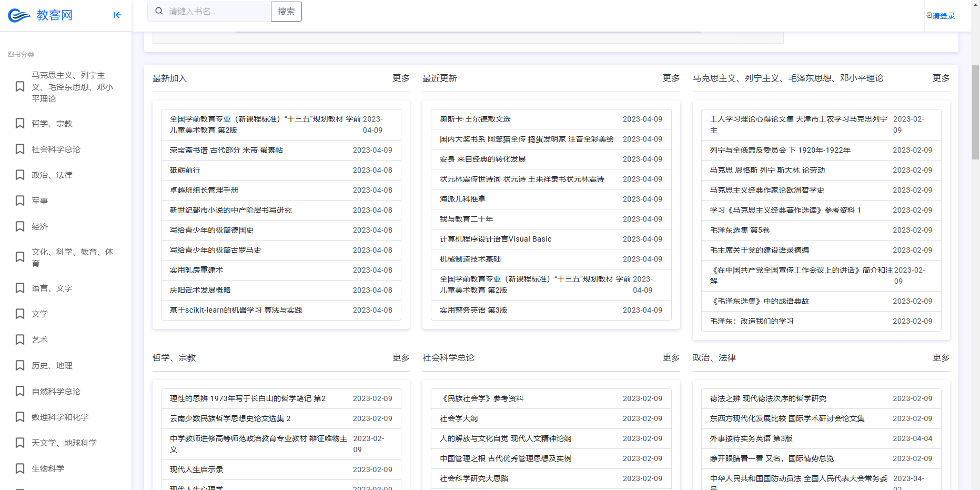
Task: Open the 文学 sidebar category
Action: tap(40, 314)
